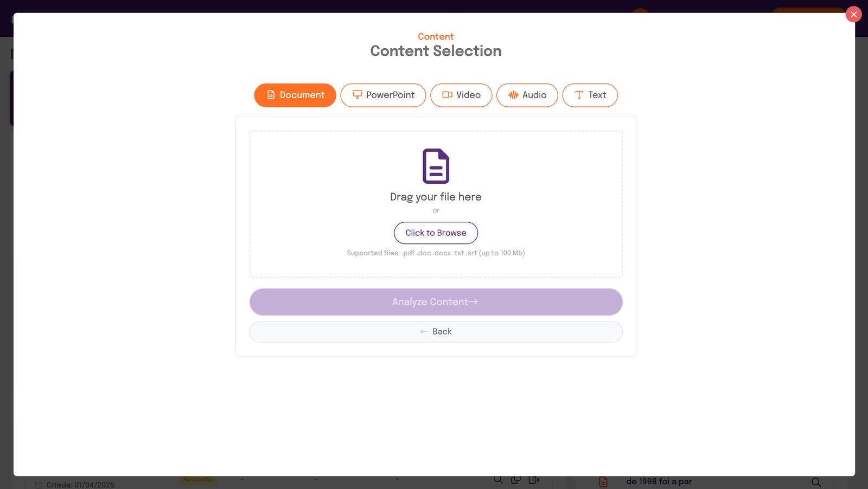The image size is (868, 489).
Task: Open the Video content tab
Action: tap(461, 95)
